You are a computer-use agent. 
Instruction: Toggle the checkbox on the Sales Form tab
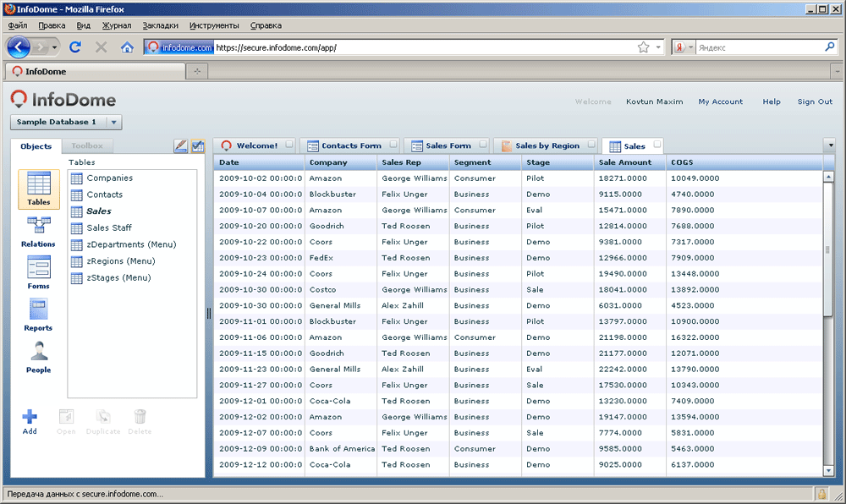point(483,144)
